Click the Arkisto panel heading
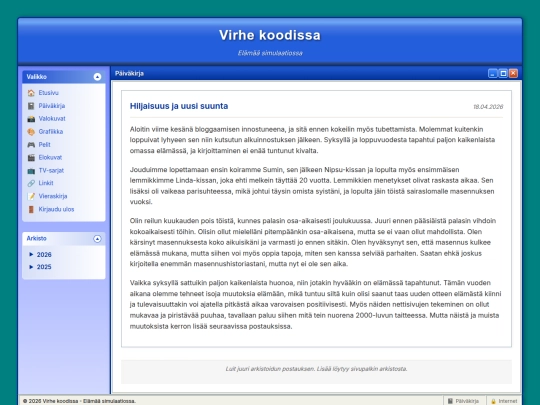540x405 pixels. coord(37,238)
